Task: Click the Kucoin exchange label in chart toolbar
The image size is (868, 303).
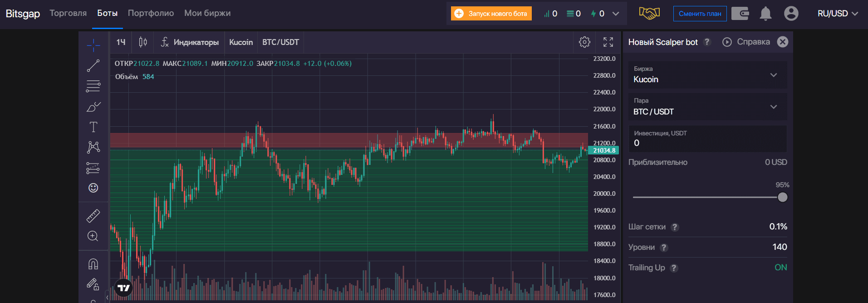Action: (x=241, y=42)
